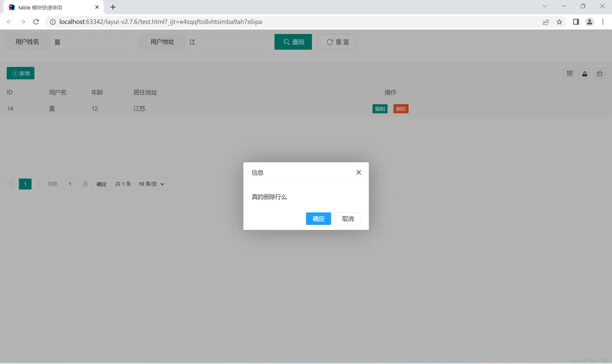Click the 共 1 条 total count text
The height and width of the screenshot is (364, 612).
(x=123, y=184)
